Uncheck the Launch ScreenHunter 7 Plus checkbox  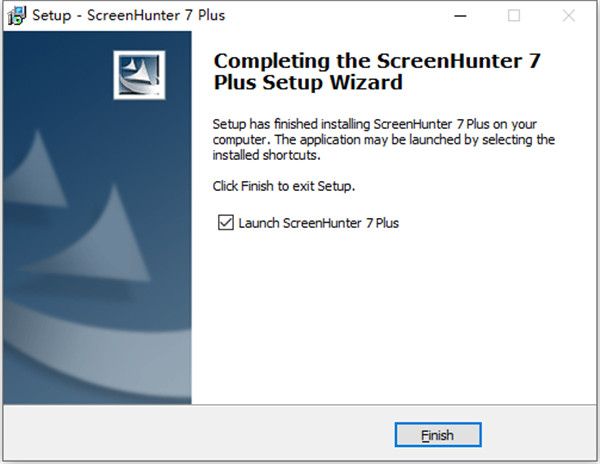coord(226,223)
